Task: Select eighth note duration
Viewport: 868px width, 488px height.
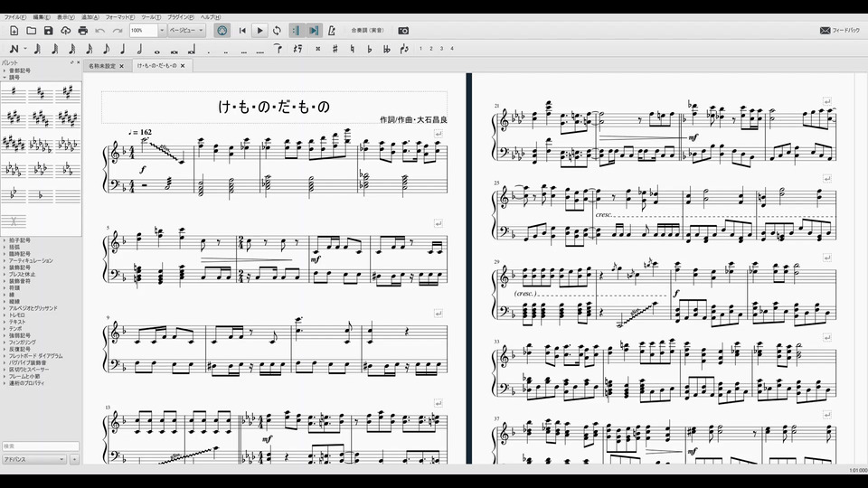Action: point(106,49)
